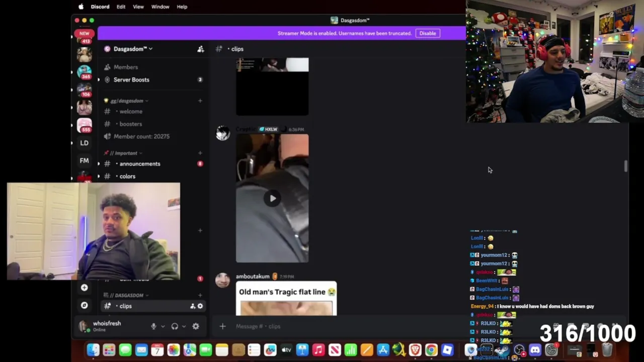Open the Edit menu
The image size is (644, 362).
click(121, 7)
